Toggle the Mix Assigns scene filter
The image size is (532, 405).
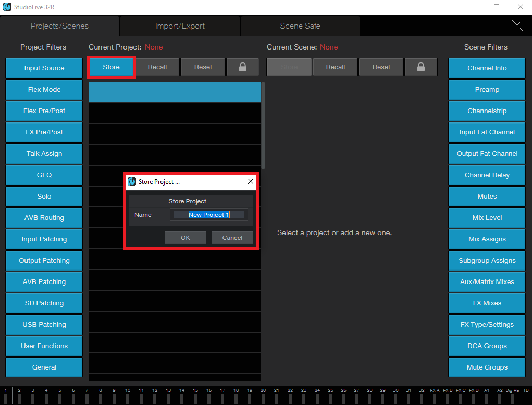(x=487, y=239)
